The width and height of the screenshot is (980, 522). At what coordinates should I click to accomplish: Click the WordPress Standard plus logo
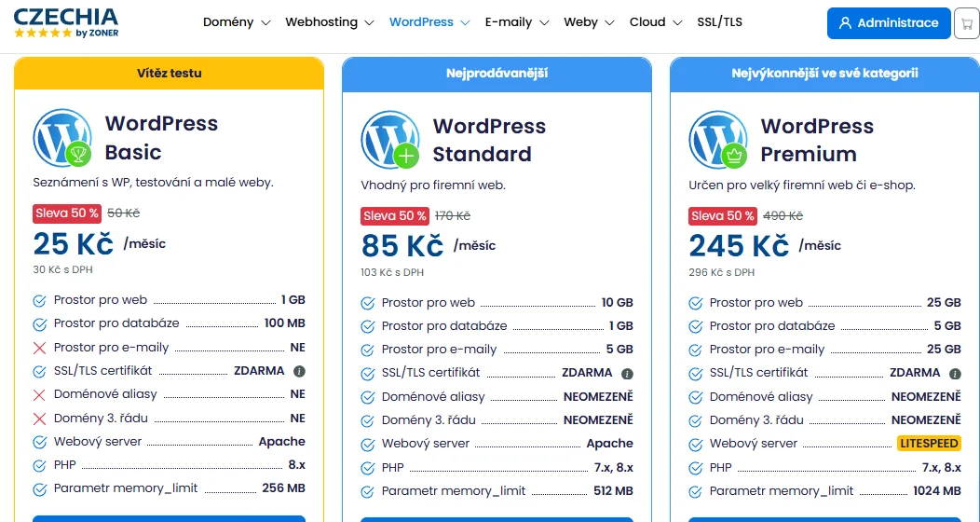[390, 140]
